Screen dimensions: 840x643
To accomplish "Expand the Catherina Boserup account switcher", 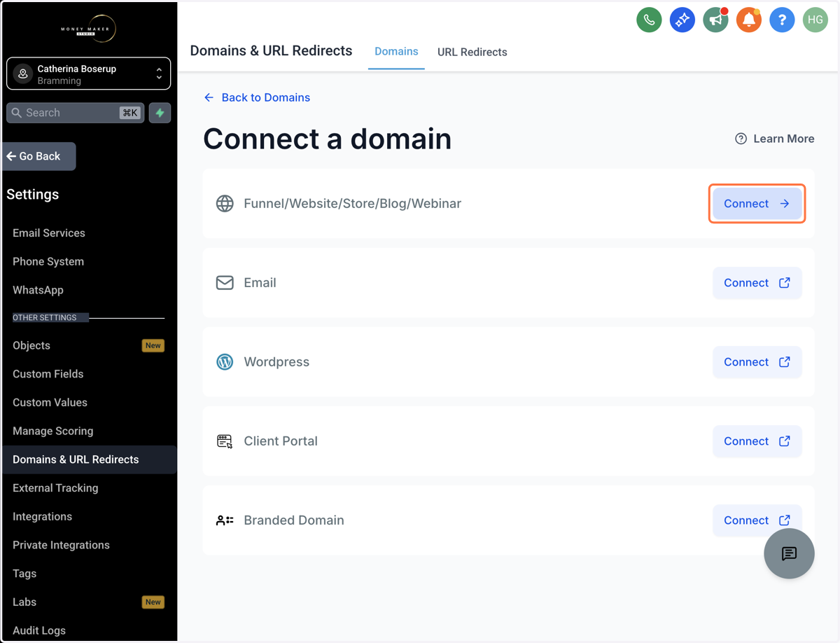I will 88,74.
